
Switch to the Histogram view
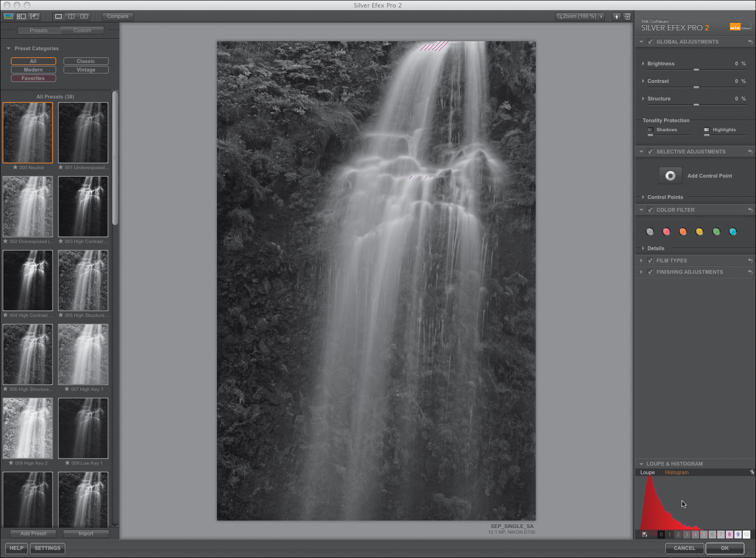tap(676, 472)
